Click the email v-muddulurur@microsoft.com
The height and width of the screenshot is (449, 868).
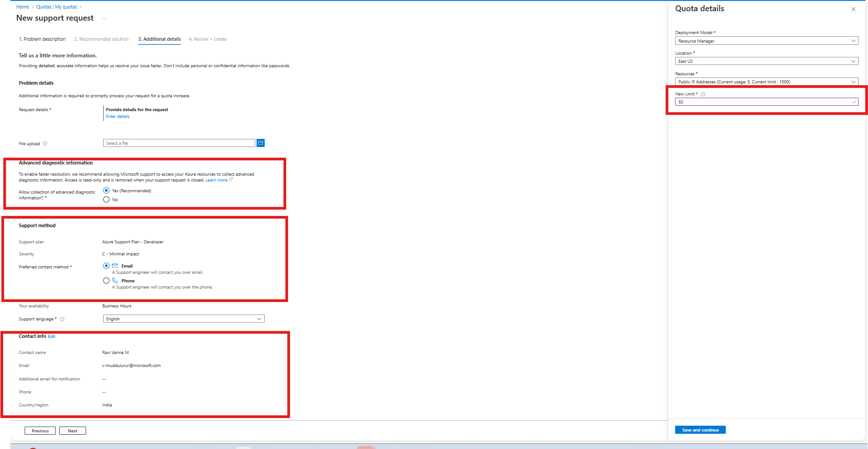click(x=131, y=366)
